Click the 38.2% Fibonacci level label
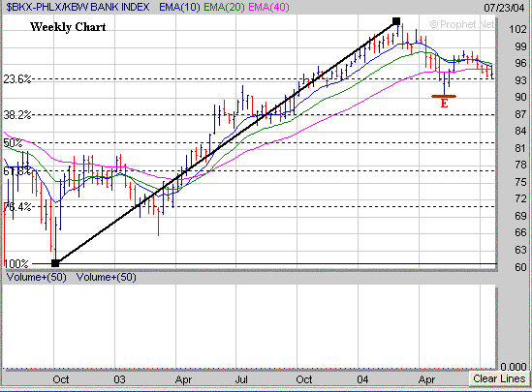 tap(17, 115)
